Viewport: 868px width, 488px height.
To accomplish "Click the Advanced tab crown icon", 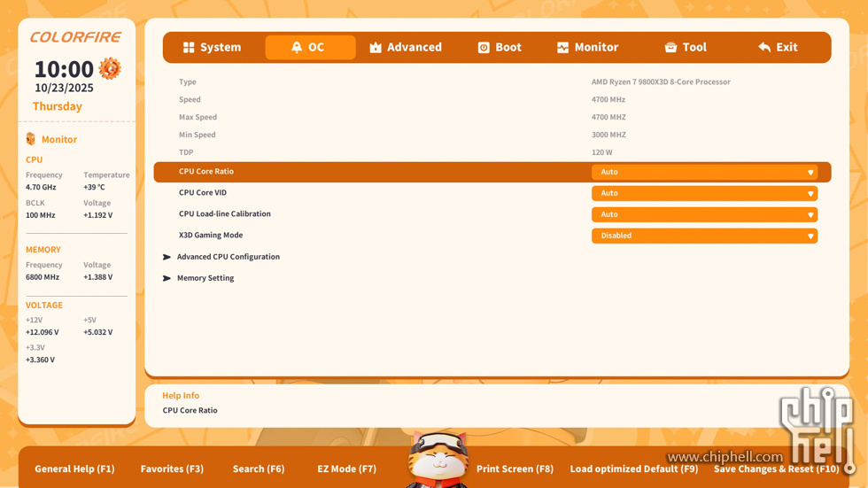I will point(376,48).
